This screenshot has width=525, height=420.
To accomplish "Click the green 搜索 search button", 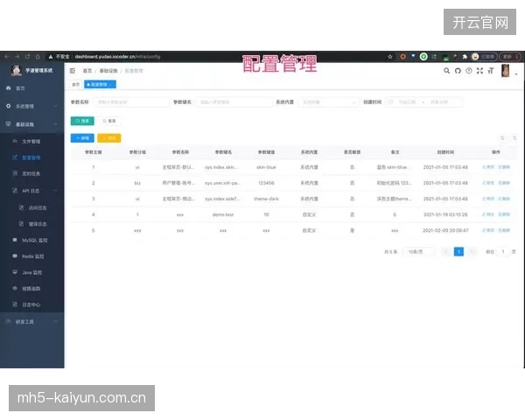I will (x=82, y=121).
